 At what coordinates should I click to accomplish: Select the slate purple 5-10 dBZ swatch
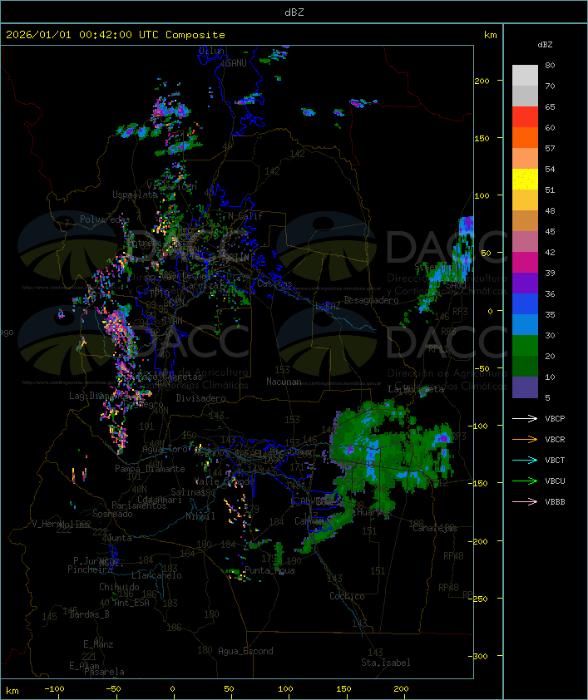point(525,387)
